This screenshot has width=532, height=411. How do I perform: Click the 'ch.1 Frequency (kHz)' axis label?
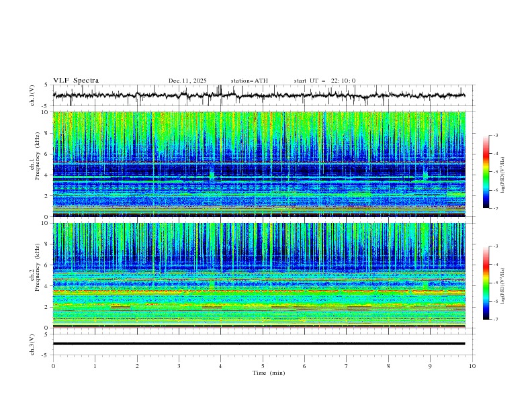pos(35,154)
